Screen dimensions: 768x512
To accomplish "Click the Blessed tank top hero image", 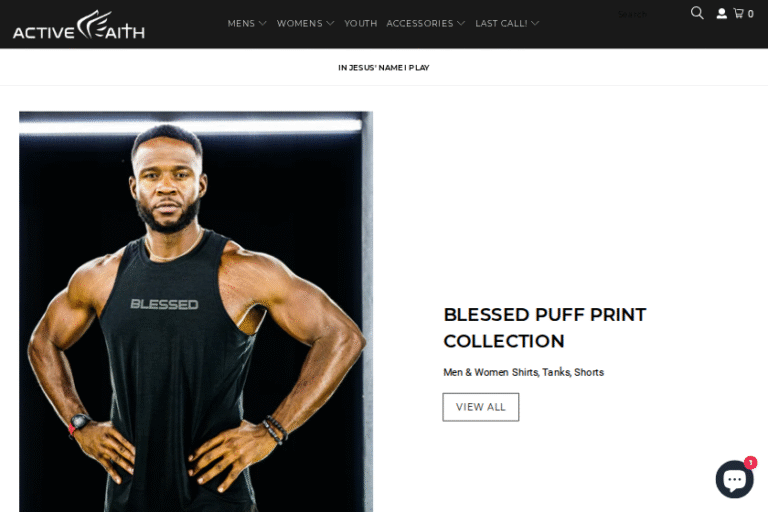I will pos(196,312).
